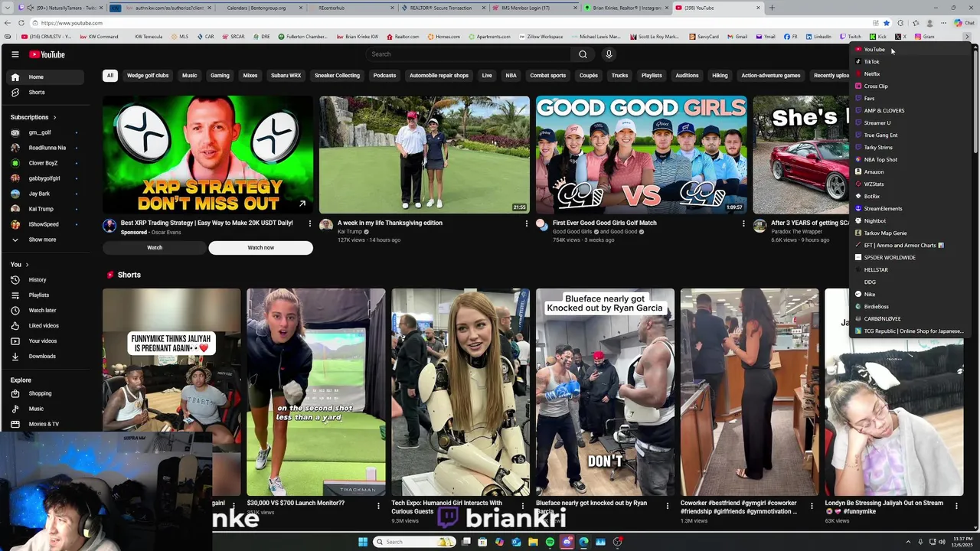Open History in the sidebar
This screenshot has height=551, width=980.
pos(46,280)
